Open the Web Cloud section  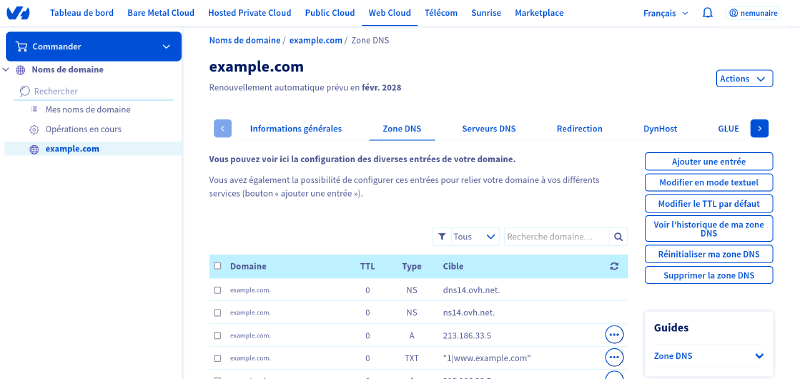pyautogui.click(x=390, y=13)
